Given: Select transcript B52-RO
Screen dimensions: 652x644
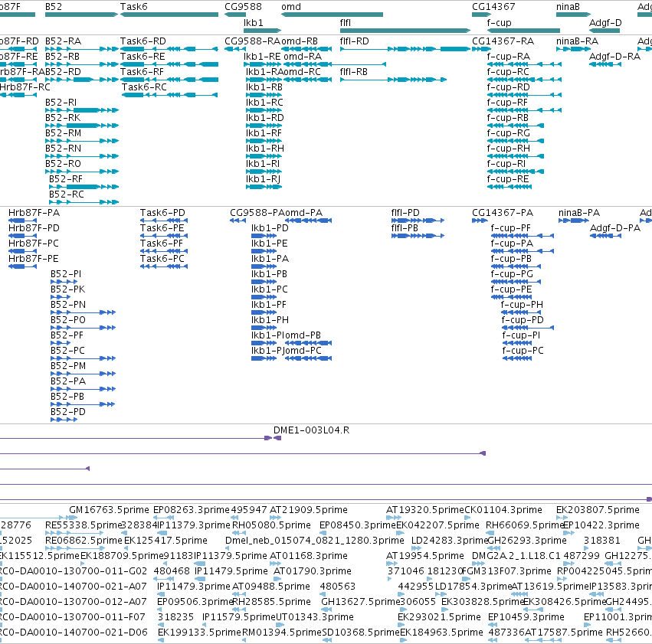Looking at the screenshot, I should pyautogui.click(x=63, y=164).
